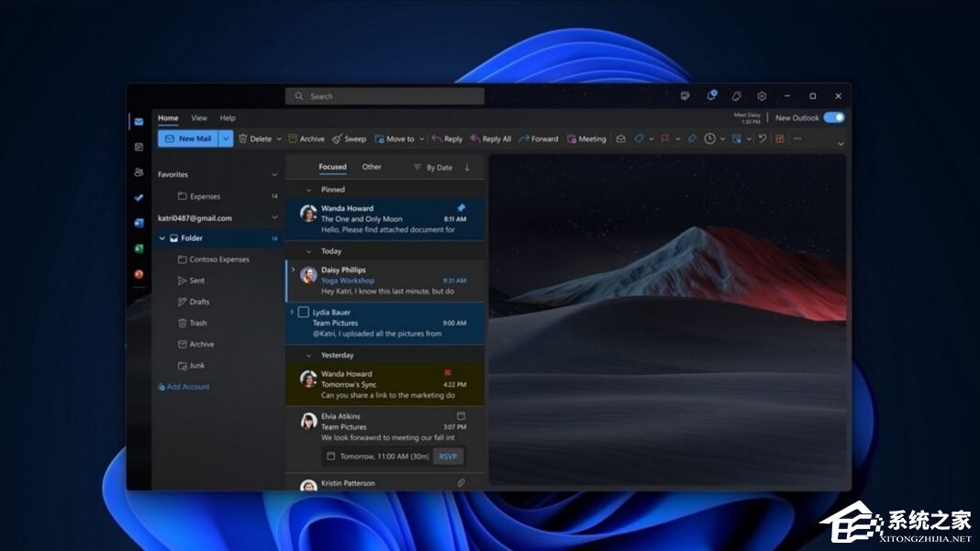Open the To Do checkmark app
Image resolution: width=980 pixels, height=551 pixels.
[x=139, y=197]
